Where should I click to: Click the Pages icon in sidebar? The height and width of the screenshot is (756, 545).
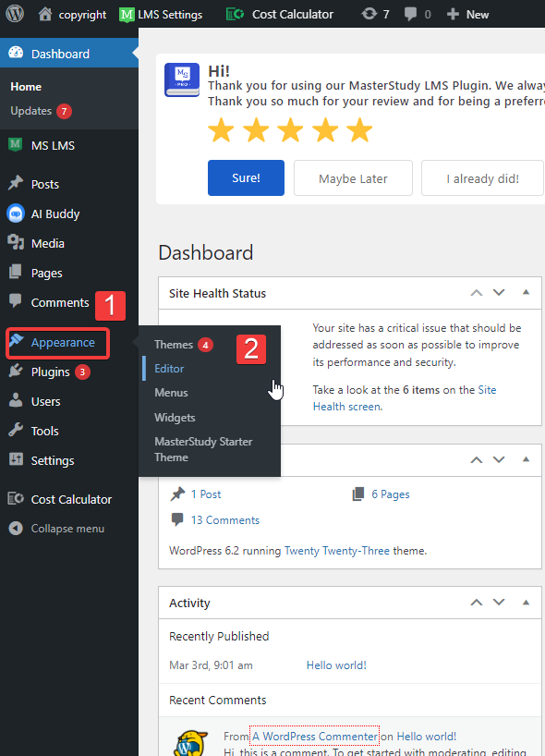tap(16, 272)
